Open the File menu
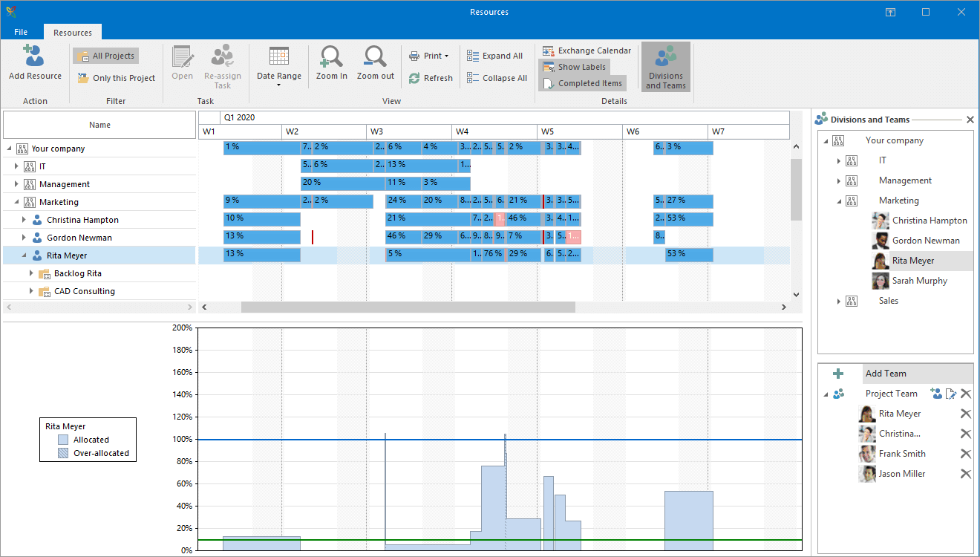Screen dimensions: 980x557 [x=21, y=32]
